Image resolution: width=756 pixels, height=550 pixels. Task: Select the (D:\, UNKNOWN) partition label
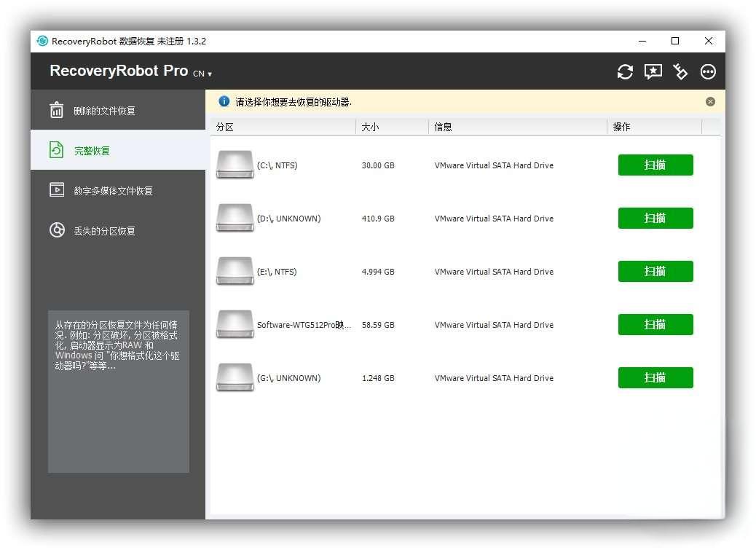(289, 219)
